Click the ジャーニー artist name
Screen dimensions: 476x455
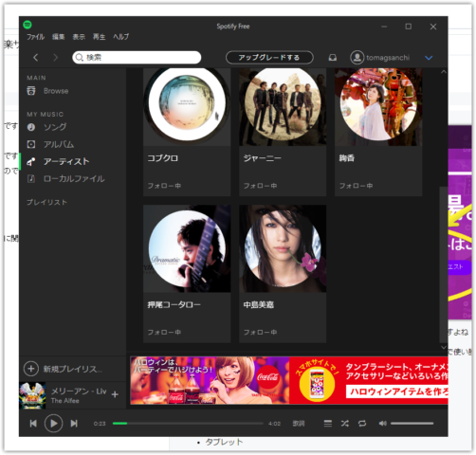coord(262,158)
